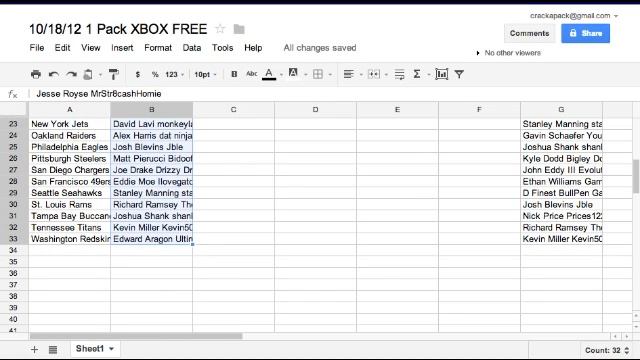The width and height of the screenshot is (640, 360).
Task: Open the Sheet1 tab dropdown arrow
Action: 111,349
